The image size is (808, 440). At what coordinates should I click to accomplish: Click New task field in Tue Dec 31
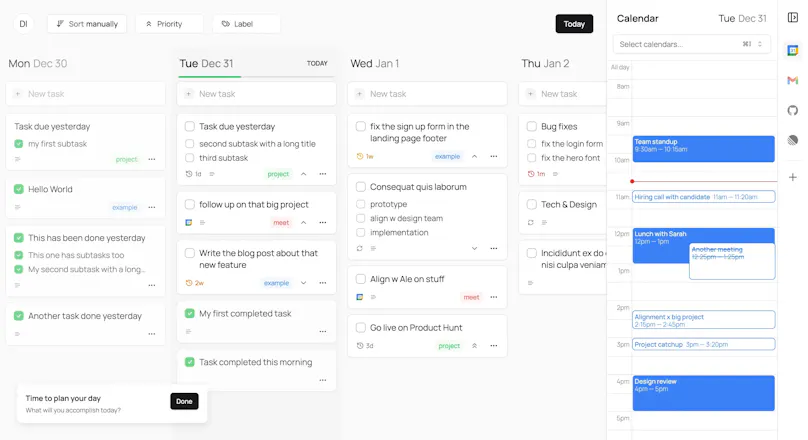click(257, 94)
